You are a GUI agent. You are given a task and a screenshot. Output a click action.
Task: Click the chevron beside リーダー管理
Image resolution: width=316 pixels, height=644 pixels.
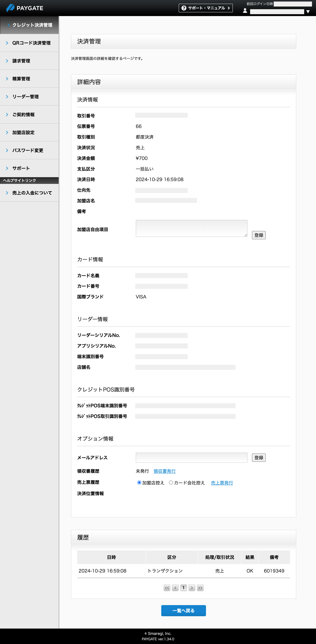coord(7,97)
